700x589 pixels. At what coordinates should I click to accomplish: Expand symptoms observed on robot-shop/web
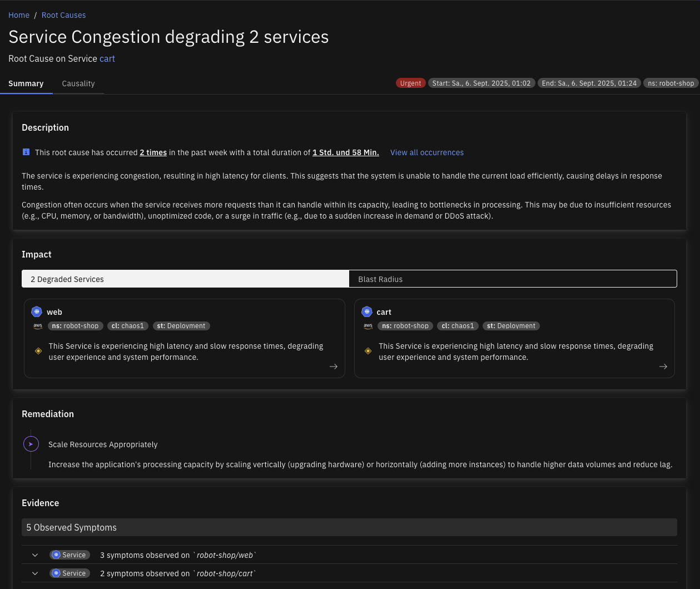[x=35, y=555]
